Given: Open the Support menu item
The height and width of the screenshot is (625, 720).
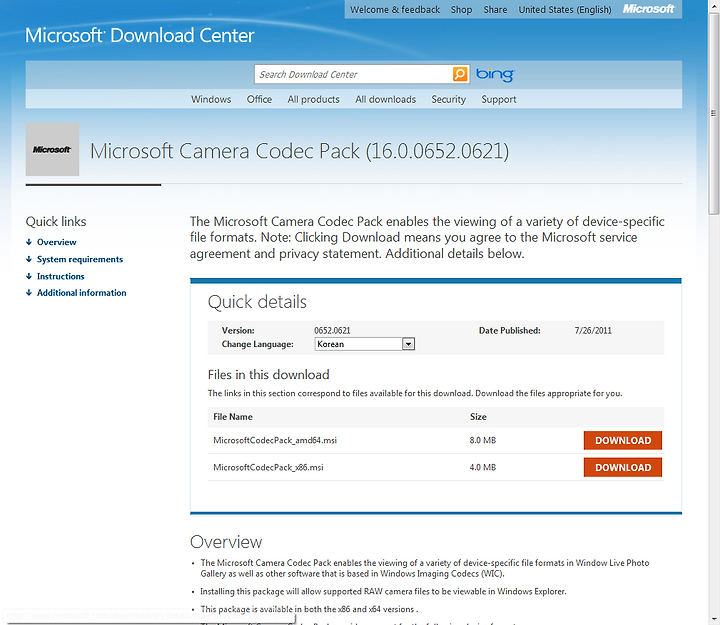Looking at the screenshot, I should pyautogui.click(x=499, y=99).
